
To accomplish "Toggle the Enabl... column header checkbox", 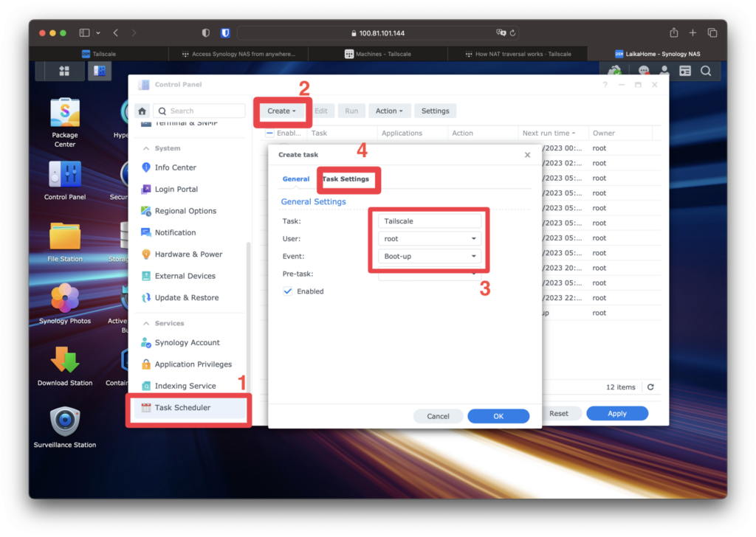I will pyautogui.click(x=269, y=133).
